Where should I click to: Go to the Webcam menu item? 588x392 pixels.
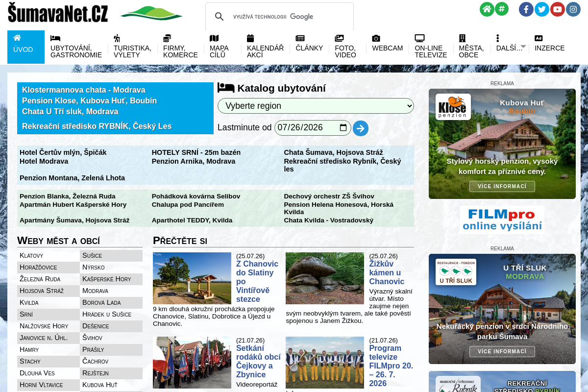point(387,48)
